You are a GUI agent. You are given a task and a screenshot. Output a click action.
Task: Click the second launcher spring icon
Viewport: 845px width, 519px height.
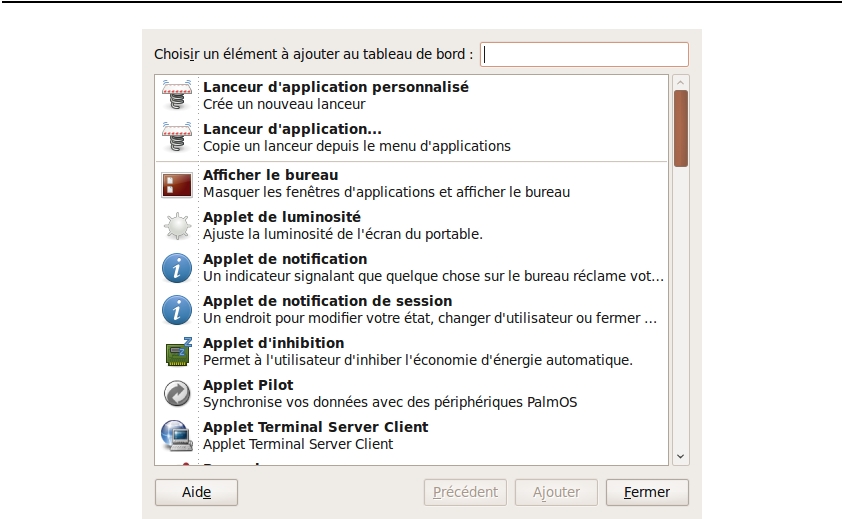coord(177,137)
